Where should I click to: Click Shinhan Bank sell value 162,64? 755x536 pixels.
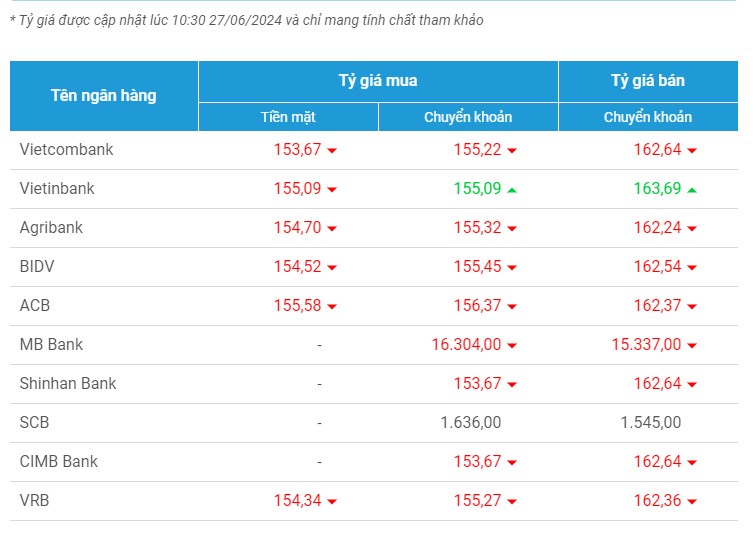658,384
